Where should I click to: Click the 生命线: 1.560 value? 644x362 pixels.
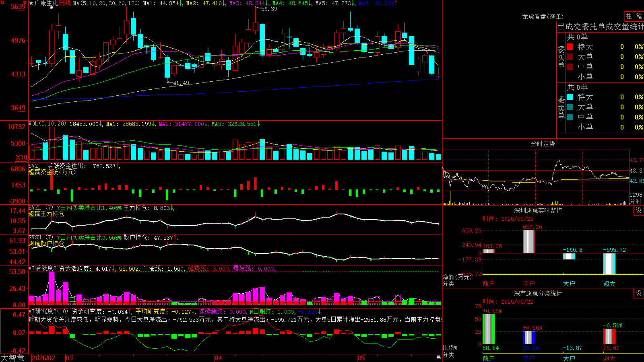(x=164, y=268)
